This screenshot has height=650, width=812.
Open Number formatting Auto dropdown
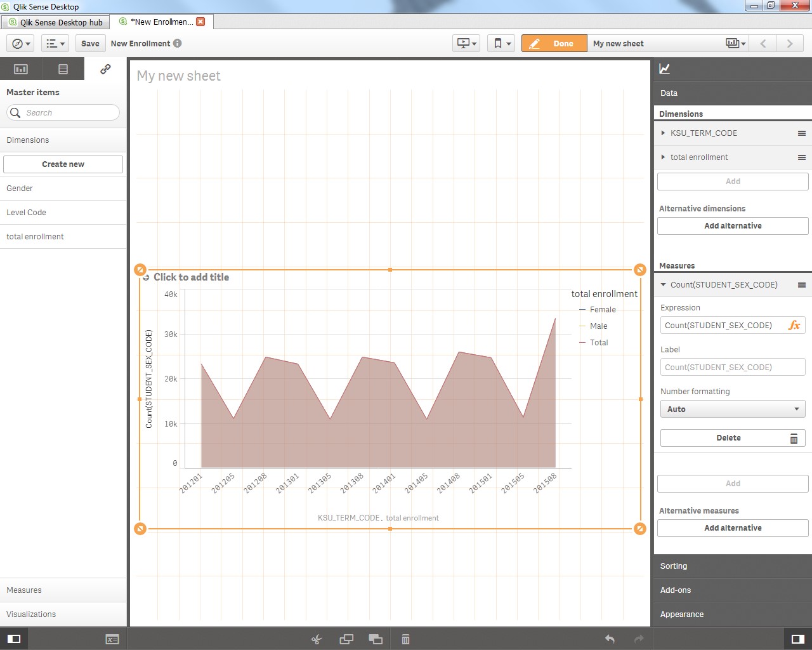(733, 409)
